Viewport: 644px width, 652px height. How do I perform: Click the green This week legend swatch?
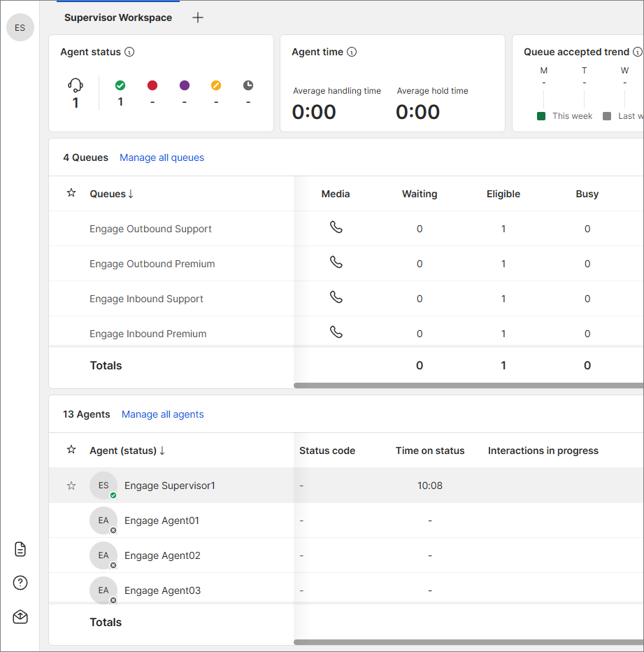[541, 116]
